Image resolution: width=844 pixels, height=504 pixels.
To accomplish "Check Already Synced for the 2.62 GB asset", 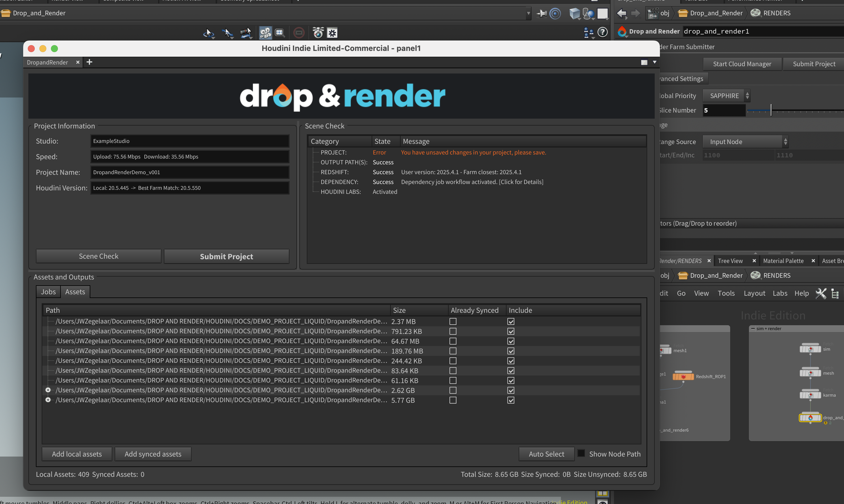I will (x=453, y=390).
